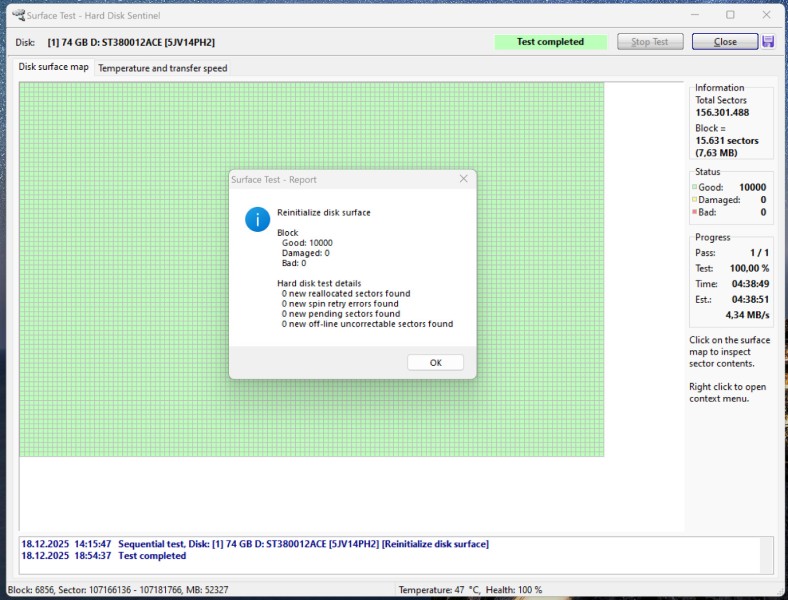Click the floppy disk save icon

click(768, 42)
